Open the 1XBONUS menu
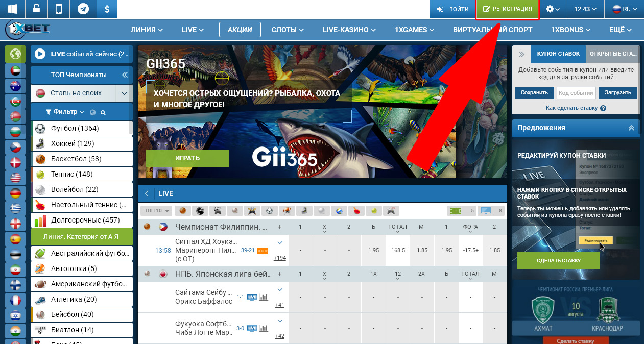Screen dimensions: 644x344 tap(570, 30)
